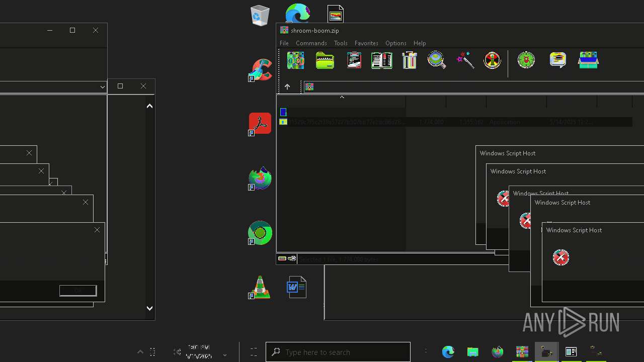Screen dimensions: 644x362
Task: Click the key icon in WinRAR status bar
Action: point(292,258)
